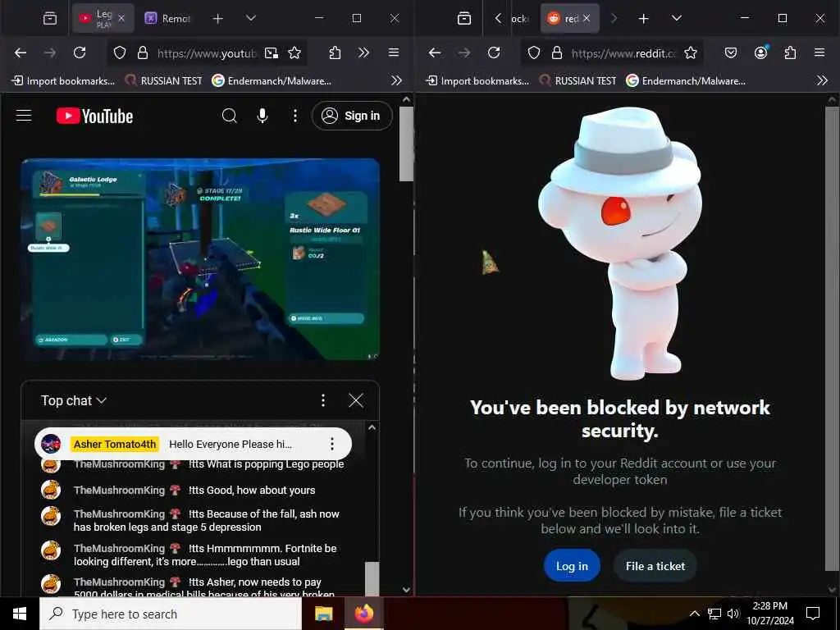The height and width of the screenshot is (630, 840).
Task: Click Import bookmarks in left window
Action: (x=63, y=81)
